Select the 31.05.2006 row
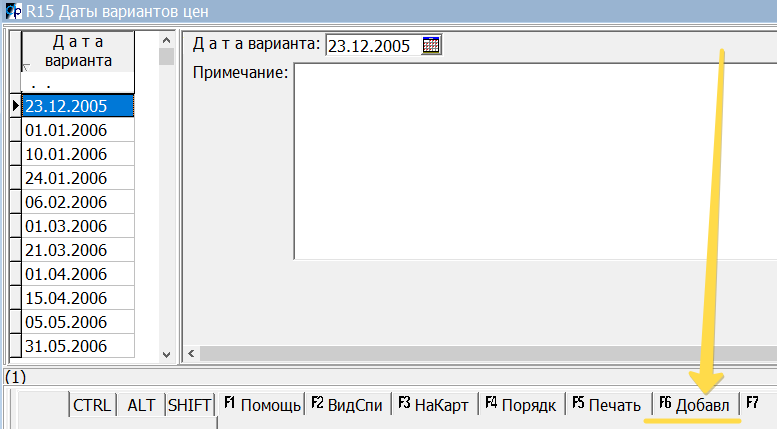Viewport: 777px width, 429px height. coord(78,346)
